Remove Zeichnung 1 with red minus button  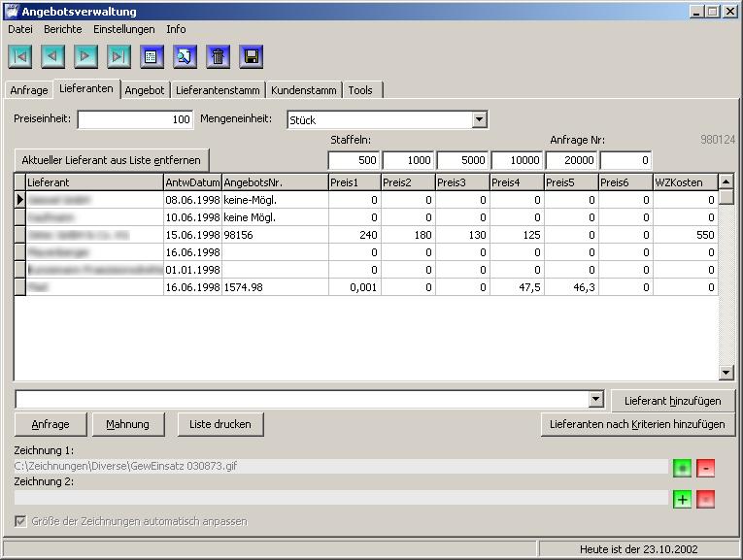pyautogui.click(x=705, y=468)
